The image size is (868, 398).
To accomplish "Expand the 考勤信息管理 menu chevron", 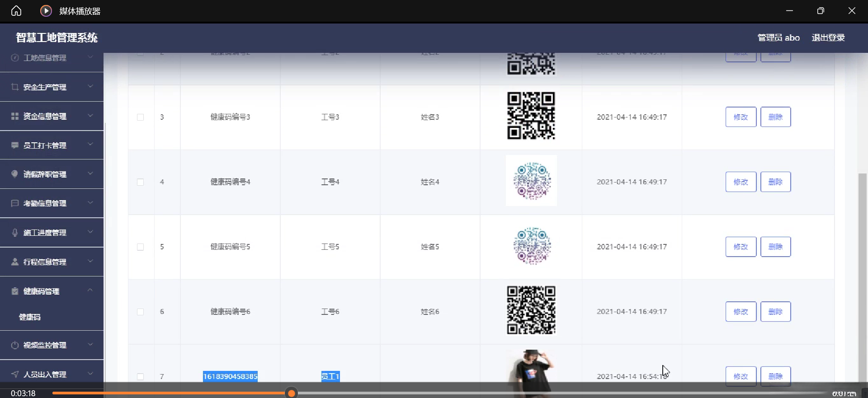I will pyautogui.click(x=90, y=203).
